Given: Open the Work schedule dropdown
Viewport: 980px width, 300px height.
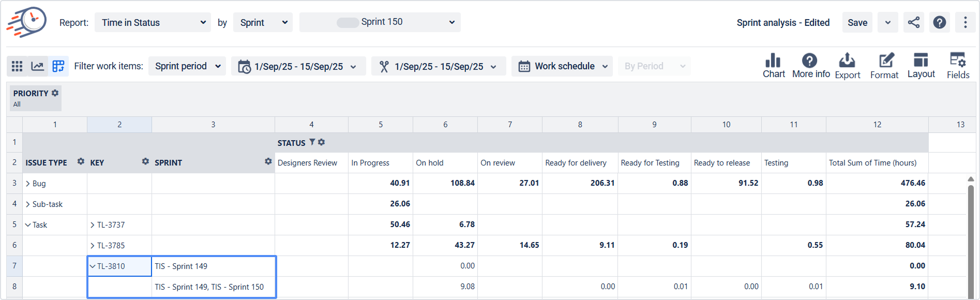Looking at the screenshot, I should [x=562, y=66].
